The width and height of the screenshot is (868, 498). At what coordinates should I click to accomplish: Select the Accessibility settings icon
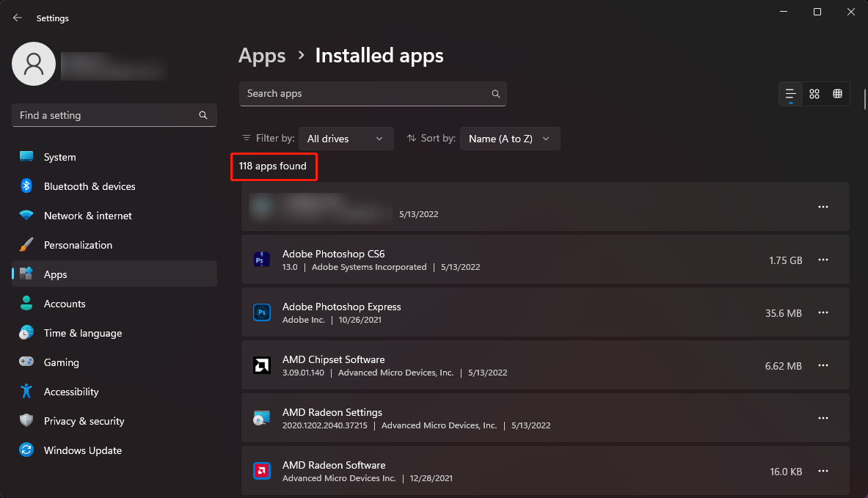click(x=26, y=391)
